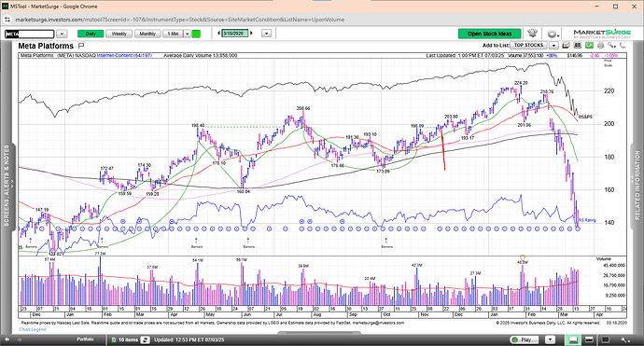Open the bottom-right wrench menu
644x346 pixels.
pyautogui.click(x=625, y=339)
